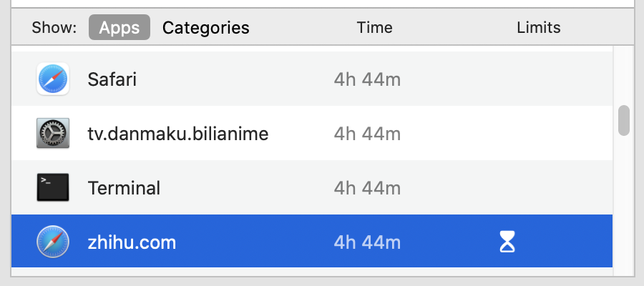Click tv.danmaku.bilianime's 4h 44m usage time

(x=367, y=134)
